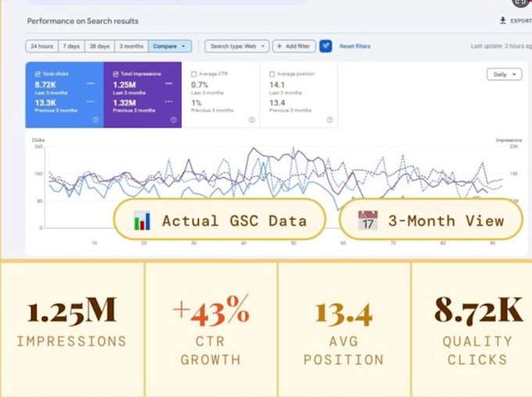Select the 24 hours range tab
The image size is (532, 397).
(41, 46)
